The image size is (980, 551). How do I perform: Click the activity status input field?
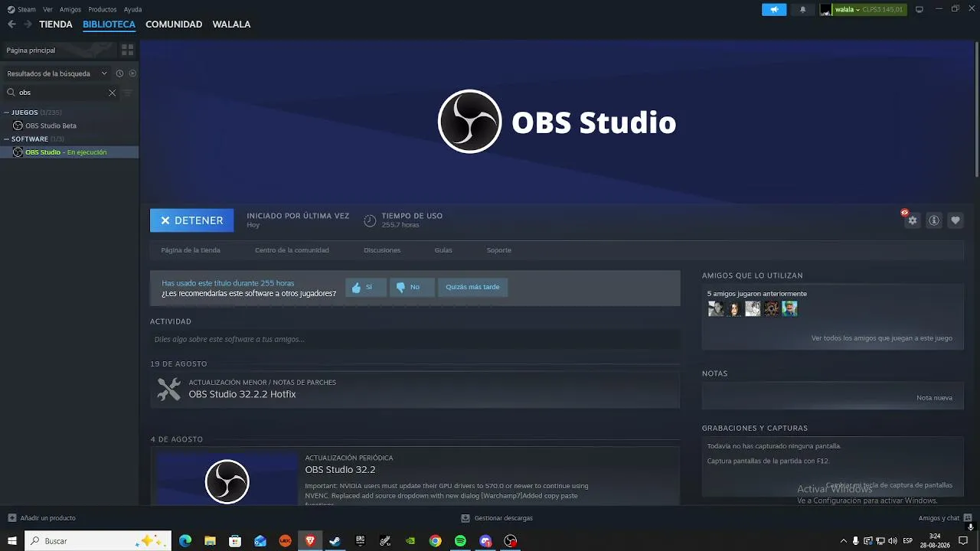(x=415, y=339)
